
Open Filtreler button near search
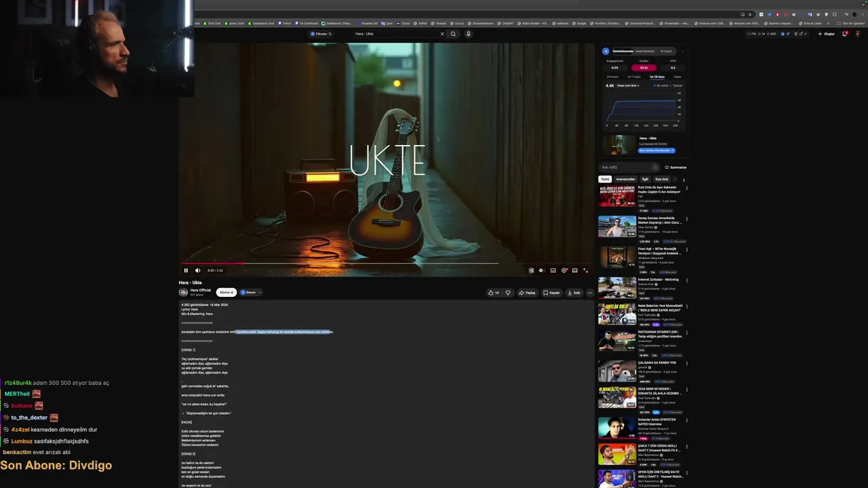point(321,34)
